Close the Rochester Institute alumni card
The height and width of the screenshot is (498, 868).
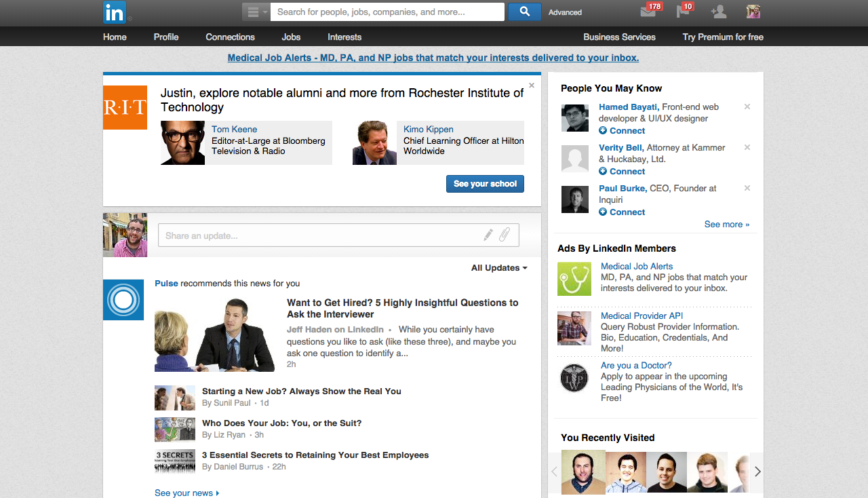pos(532,85)
